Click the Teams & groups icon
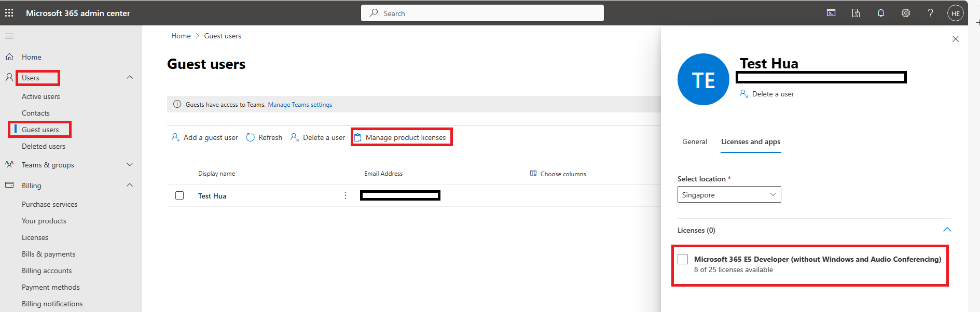This screenshot has height=312, width=980. click(x=9, y=164)
